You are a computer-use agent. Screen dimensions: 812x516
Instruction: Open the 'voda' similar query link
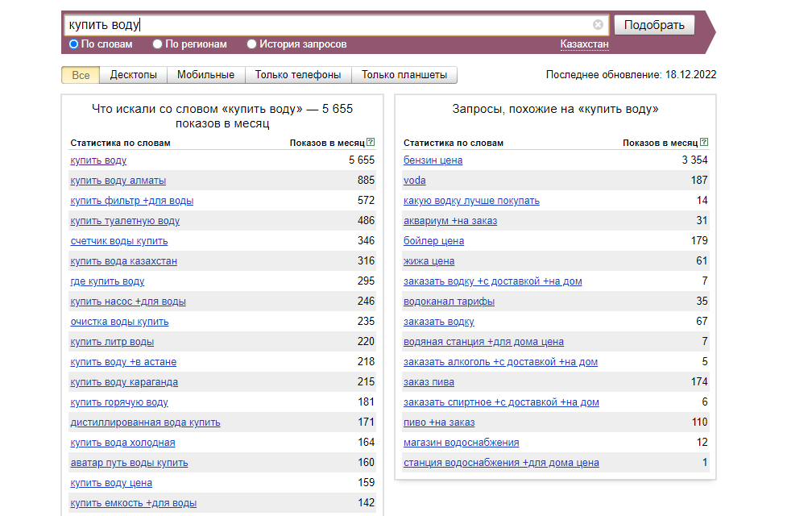[415, 181]
